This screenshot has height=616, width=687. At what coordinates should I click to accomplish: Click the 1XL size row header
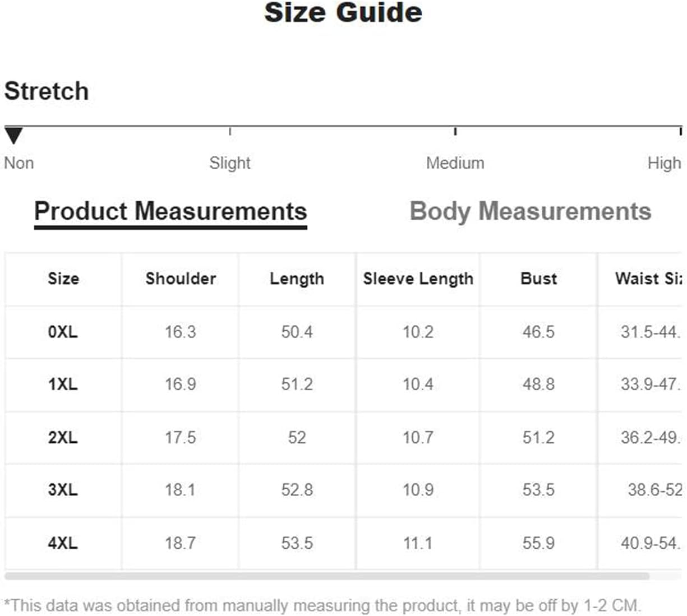coord(63,385)
